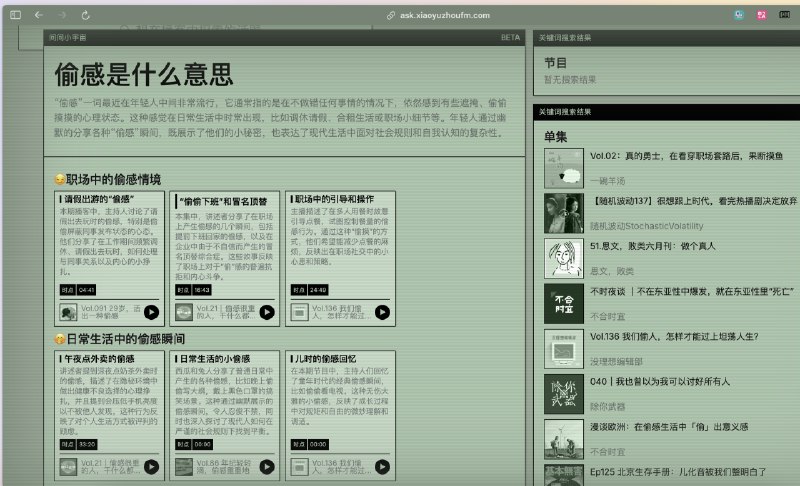Click the 随机波动 cover thumbnail
800x486 pixels.
click(564, 214)
